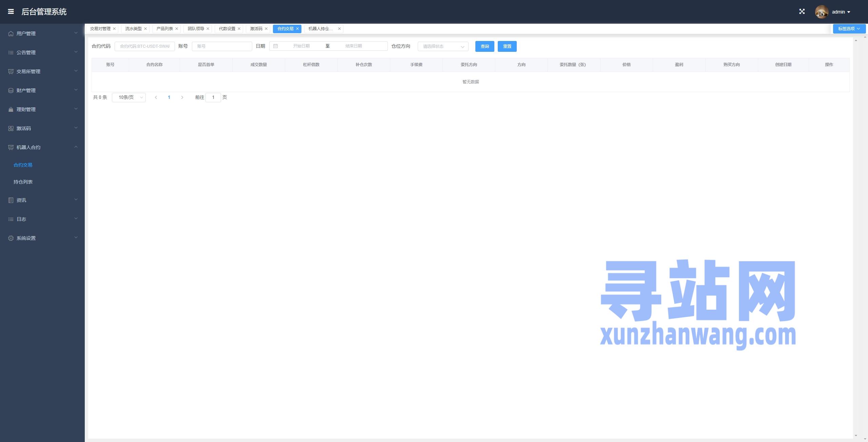Click the 创建日期 column header

(x=783, y=65)
